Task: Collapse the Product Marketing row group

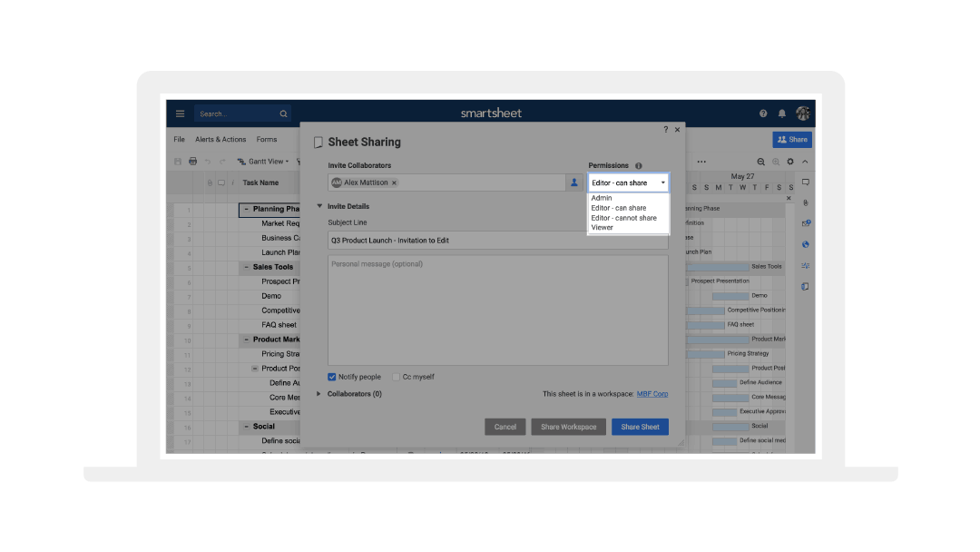Action: 246,340
